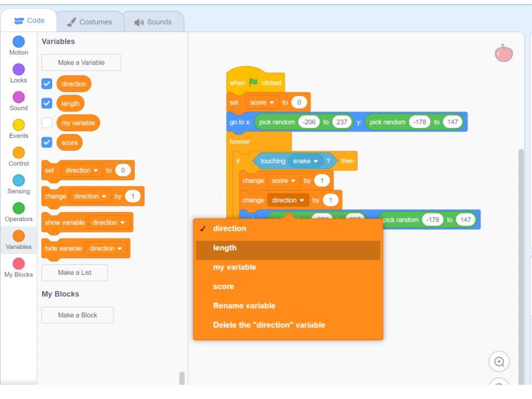Switch to the Code tab

(29, 21)
